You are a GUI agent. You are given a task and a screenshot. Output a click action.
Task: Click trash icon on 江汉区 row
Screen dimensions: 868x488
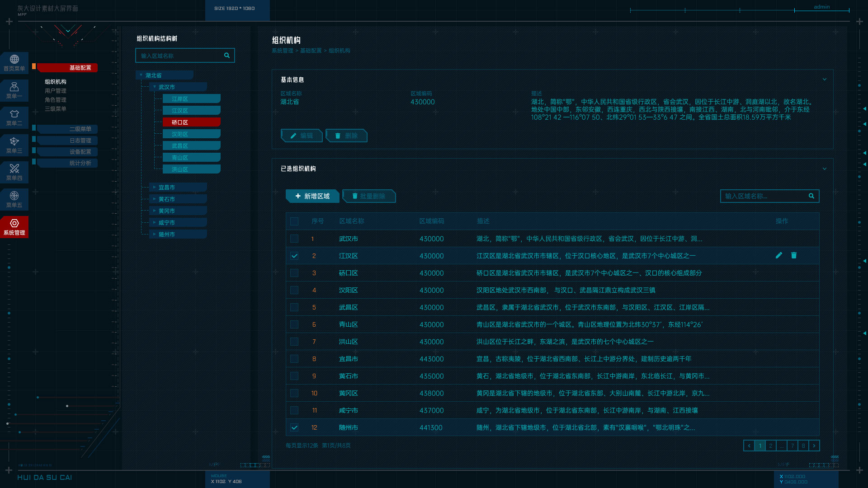(x=794, y=256)
